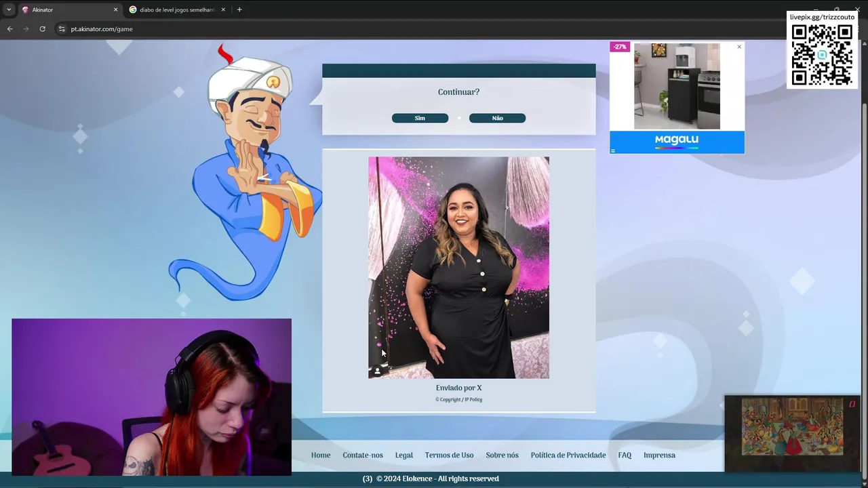Click the browser forward arrow

tap(26, 29)
